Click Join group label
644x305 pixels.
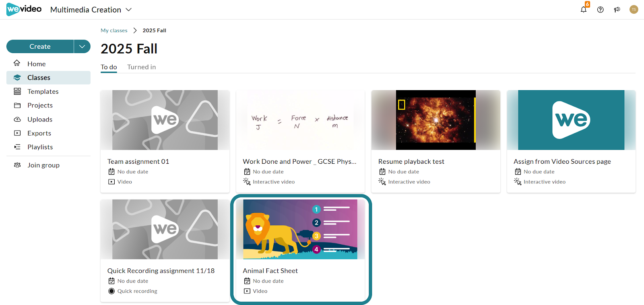43,165
